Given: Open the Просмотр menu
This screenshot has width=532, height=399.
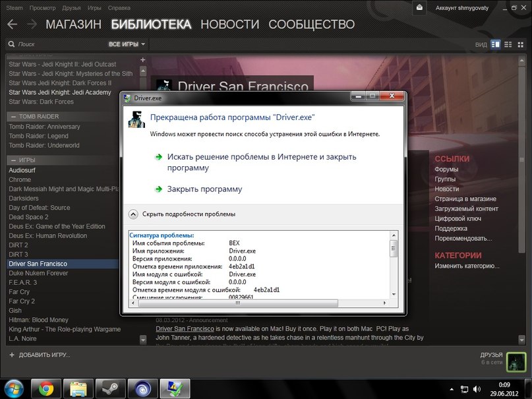Looking at the screenshot, I should coord(42,8).
